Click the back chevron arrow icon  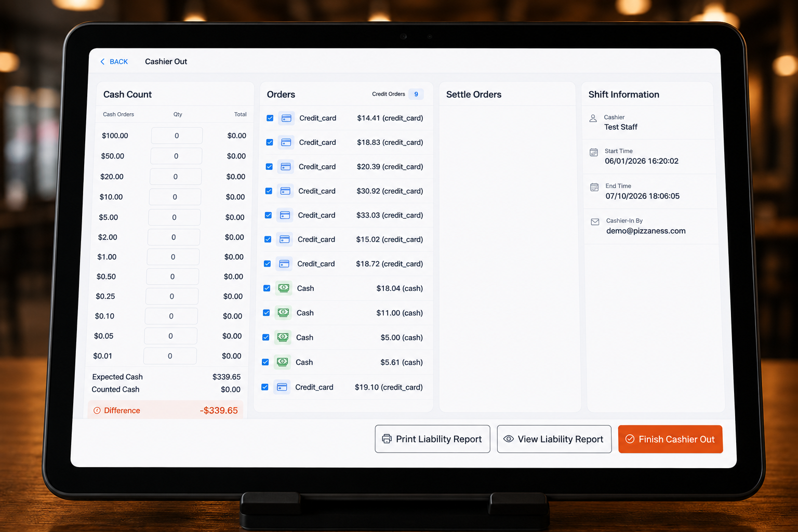102,62
